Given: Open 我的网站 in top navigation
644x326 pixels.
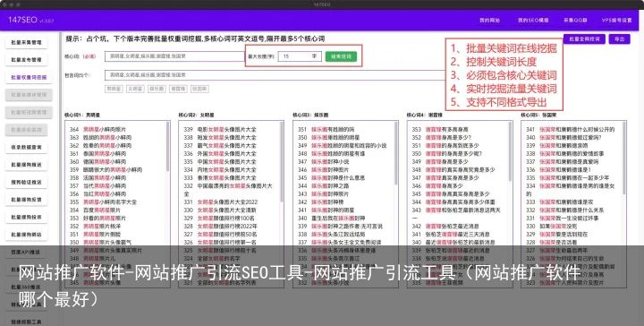Looking at the screenshot, I should [x=489, y=20].
